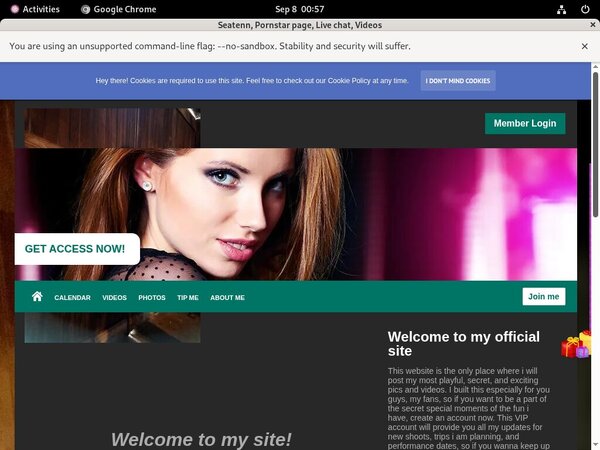Click the power icon in top bar
600x450 pixels.
(584, 9)
